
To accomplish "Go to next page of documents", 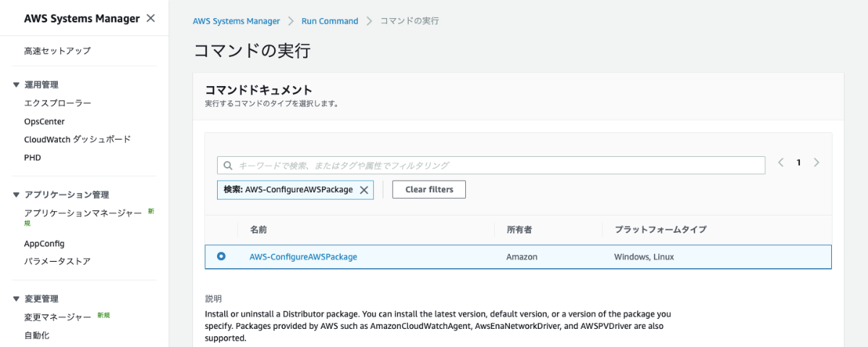I will tap(817, 163).
